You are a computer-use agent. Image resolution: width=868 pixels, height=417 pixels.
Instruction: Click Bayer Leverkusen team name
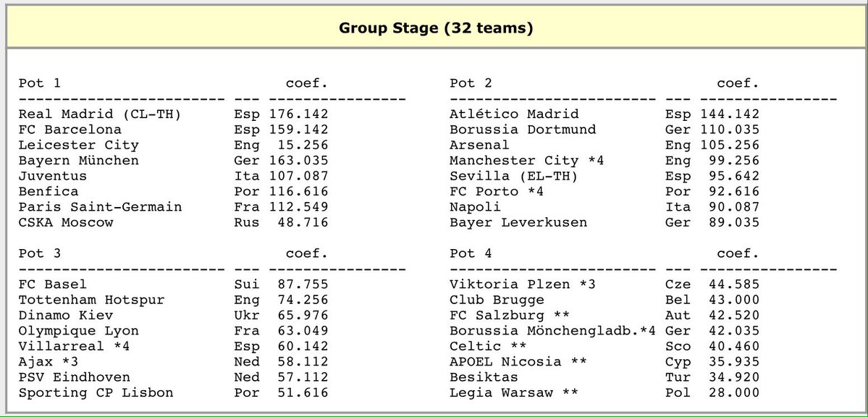pos(518,223)
